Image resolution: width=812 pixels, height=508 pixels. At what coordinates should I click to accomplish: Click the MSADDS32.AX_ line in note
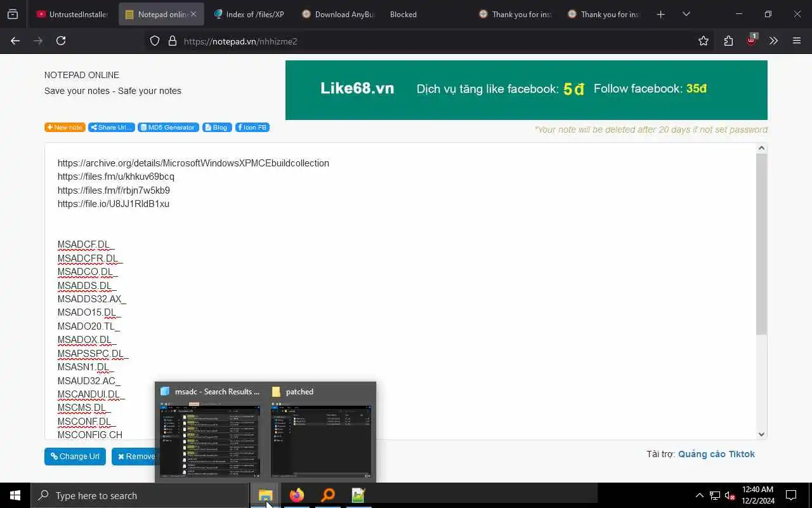coord(92,299)
